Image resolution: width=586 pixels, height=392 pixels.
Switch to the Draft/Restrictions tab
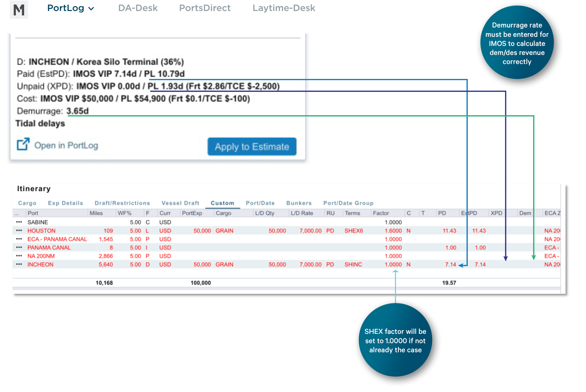point(122,203)
